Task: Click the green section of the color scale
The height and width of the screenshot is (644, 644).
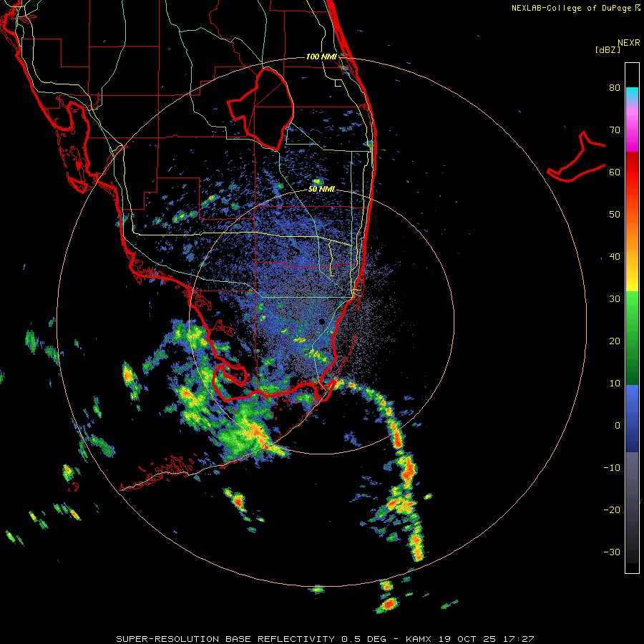Action: tap(632, 338)
